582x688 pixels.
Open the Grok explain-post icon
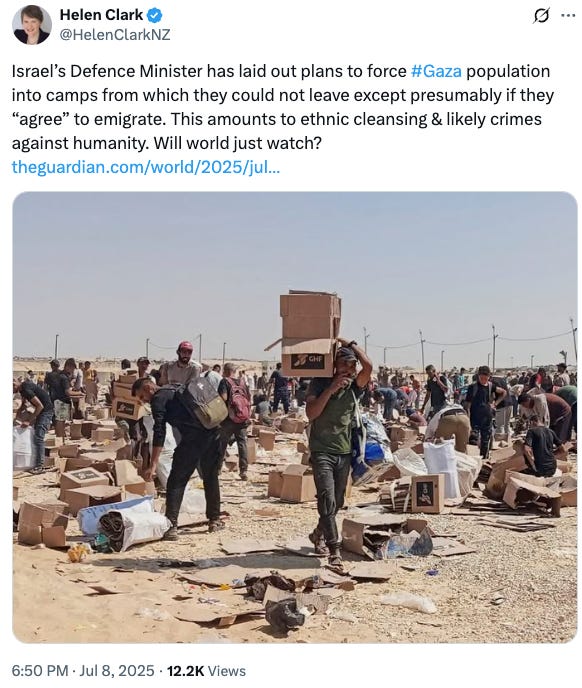click(x=541, y=17)
